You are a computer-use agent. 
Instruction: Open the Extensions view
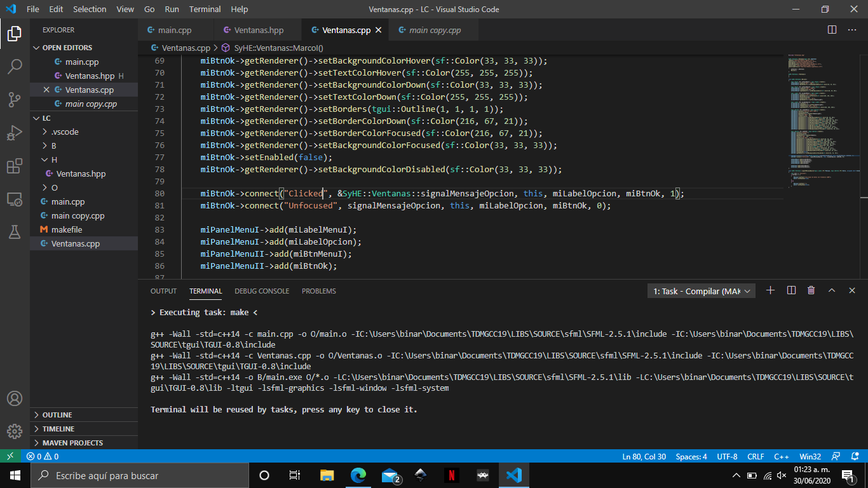point(14,166)
